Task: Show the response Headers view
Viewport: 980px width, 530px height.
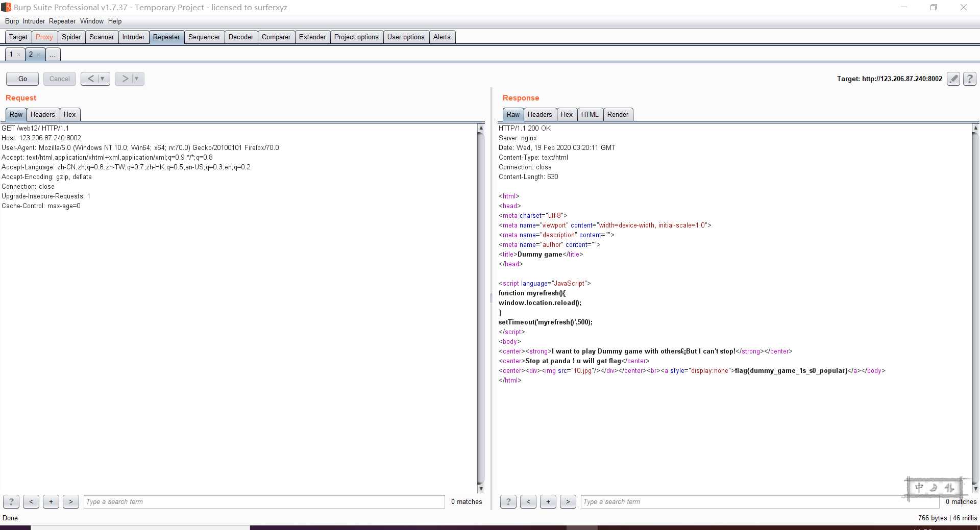Action: (x=540, y=114)
